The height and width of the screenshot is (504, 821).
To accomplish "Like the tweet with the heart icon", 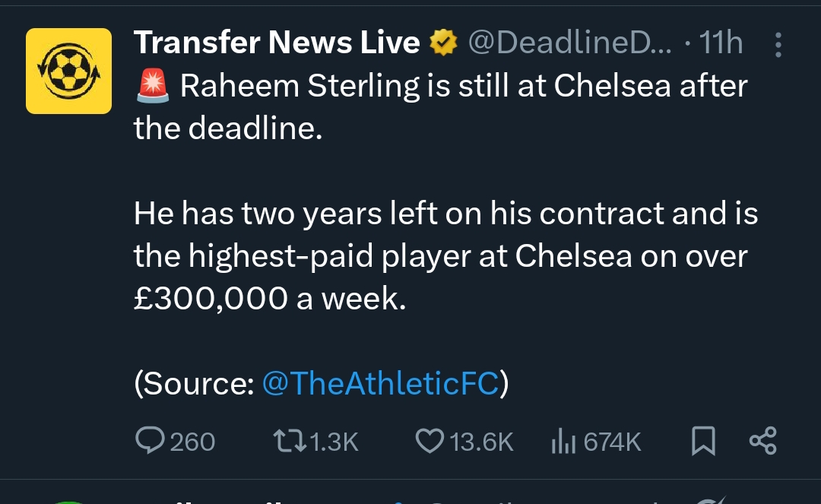I will 430,441.
